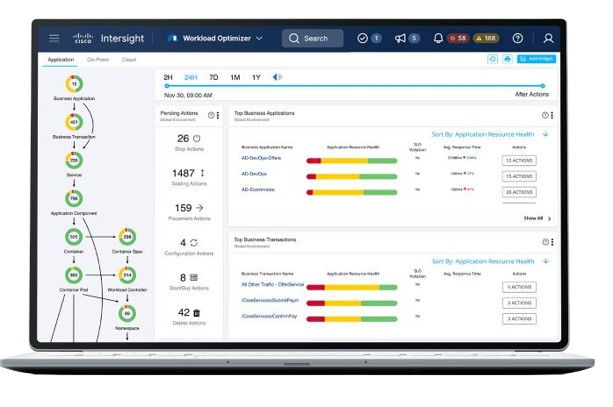613x407 pixels.
Task: Select the Workload Controller supply chain node
Action: pos(127,275)
